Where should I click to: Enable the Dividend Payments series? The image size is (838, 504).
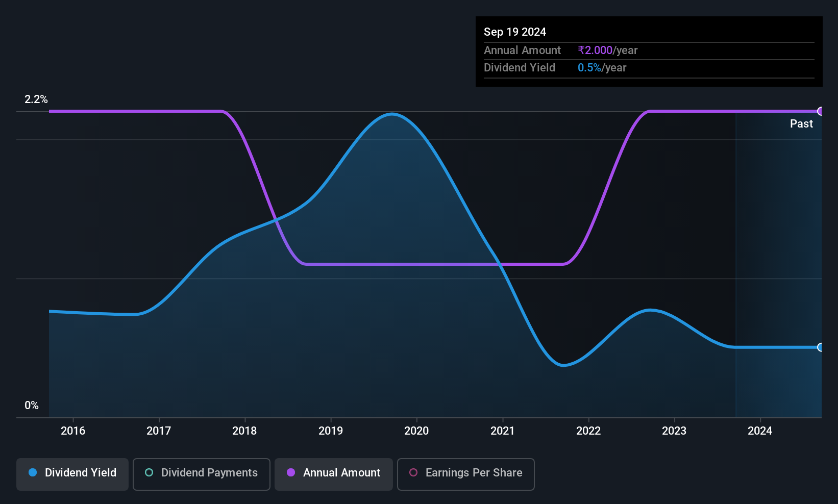tap(202, 474)
